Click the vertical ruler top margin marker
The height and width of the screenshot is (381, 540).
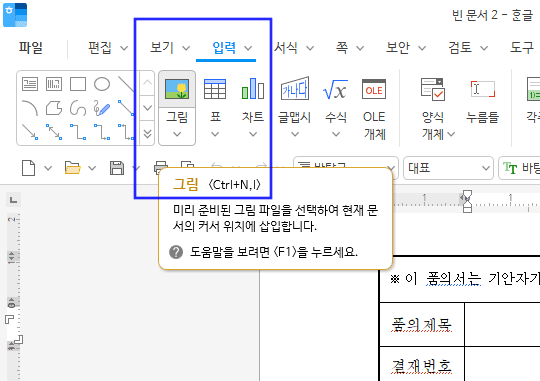click(11, 256)
